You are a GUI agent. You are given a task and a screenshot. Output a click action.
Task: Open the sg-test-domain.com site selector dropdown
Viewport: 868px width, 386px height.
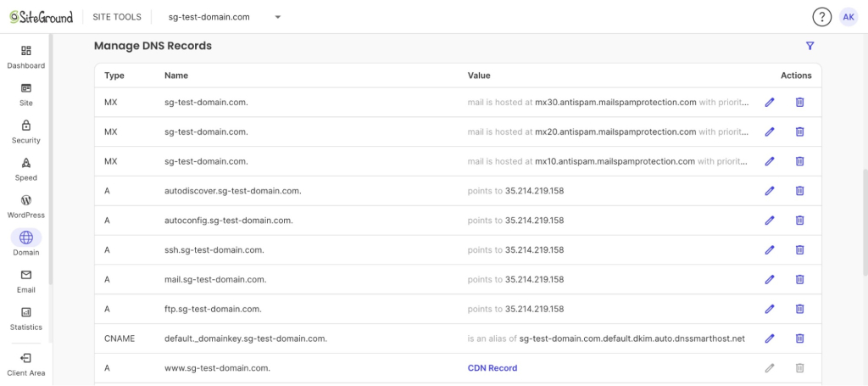(225, 17)
